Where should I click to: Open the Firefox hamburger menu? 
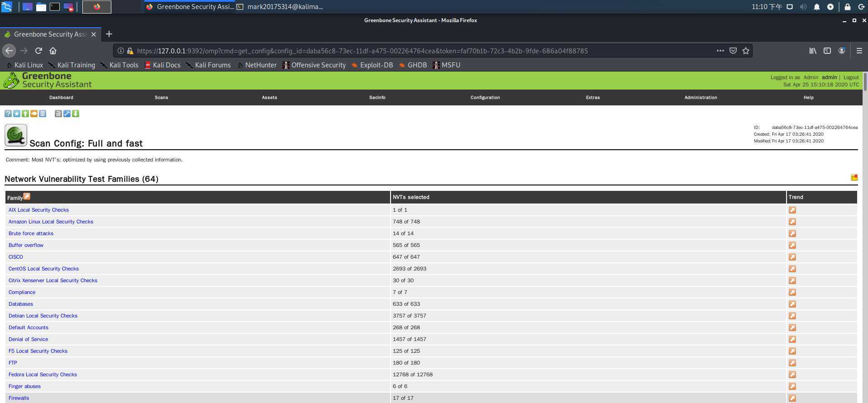[859, 51]
